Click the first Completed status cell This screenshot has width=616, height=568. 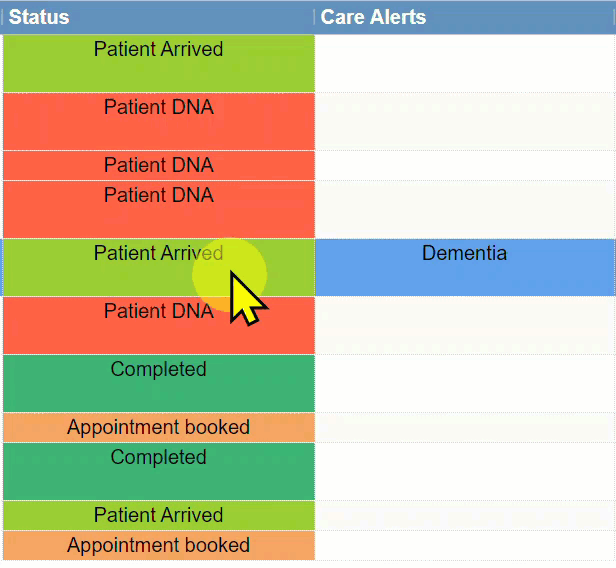[x=158, y=383]
